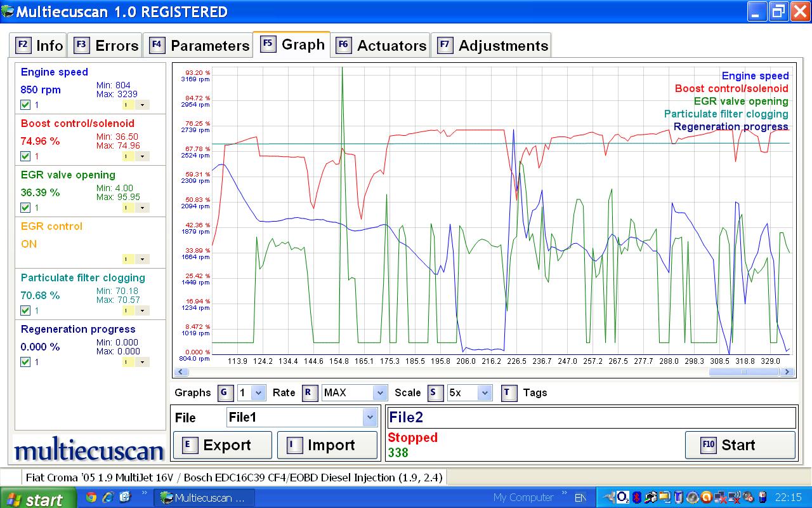Open the Boost control/solenoid scale dropdown

[142, 156]
